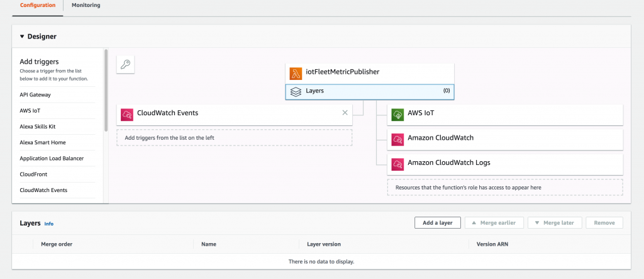Click the Merge earlier button
This screenshot has height=279, width=644.
(496, 222)
